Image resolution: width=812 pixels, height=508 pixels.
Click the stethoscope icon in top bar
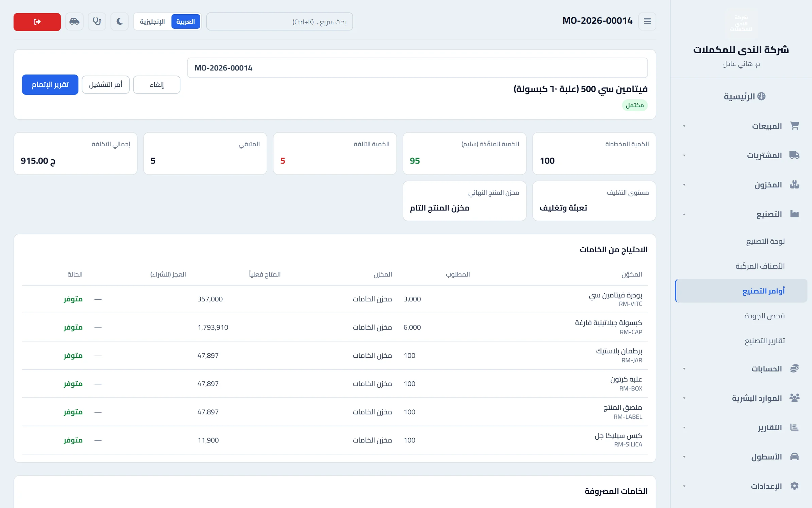tap(97, 22)
